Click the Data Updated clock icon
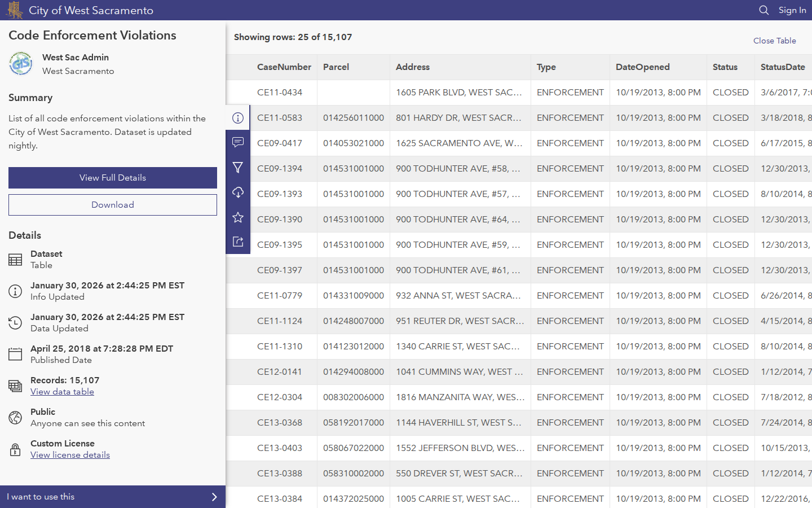The height and width of the screenshot is (508, 812). 15,323
